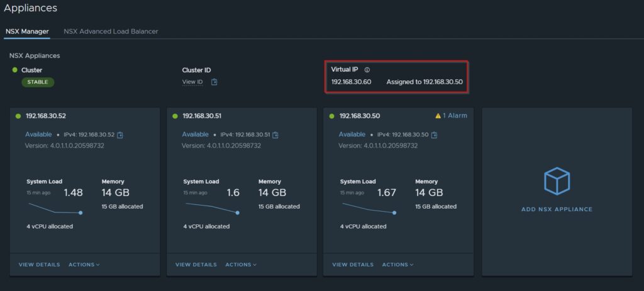The height and width of the screenshot is (291, 644).
Task: Click 'Assigned to 192.168.30.50' text
Action: pyautogui.click(x=425, y=82)
